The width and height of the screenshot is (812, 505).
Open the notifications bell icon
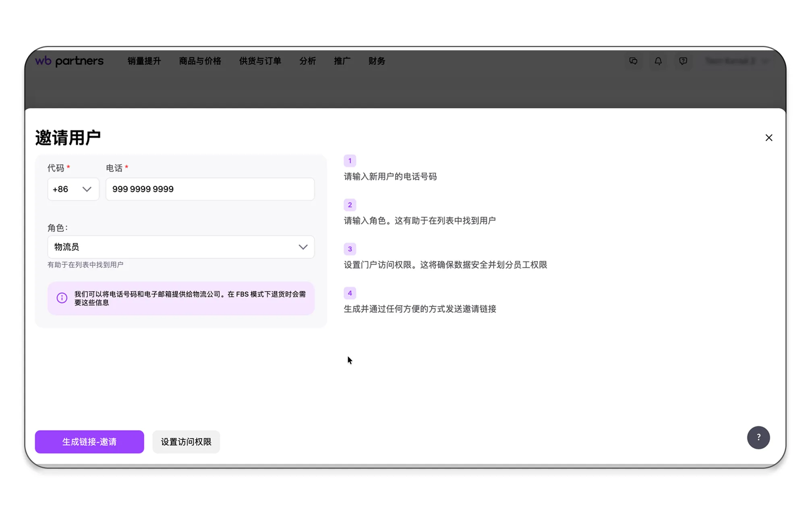click(658, 61)
